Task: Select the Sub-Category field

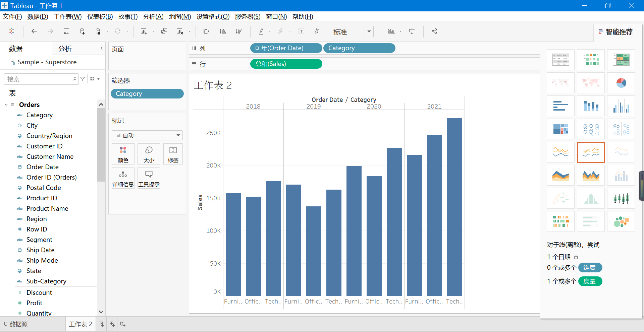Action: click(46, 281)
